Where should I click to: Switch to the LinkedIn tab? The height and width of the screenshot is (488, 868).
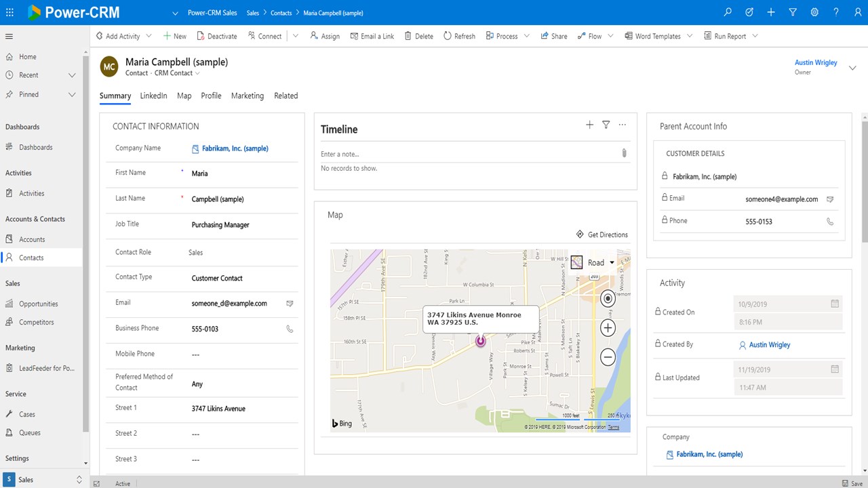coord(153,96)
